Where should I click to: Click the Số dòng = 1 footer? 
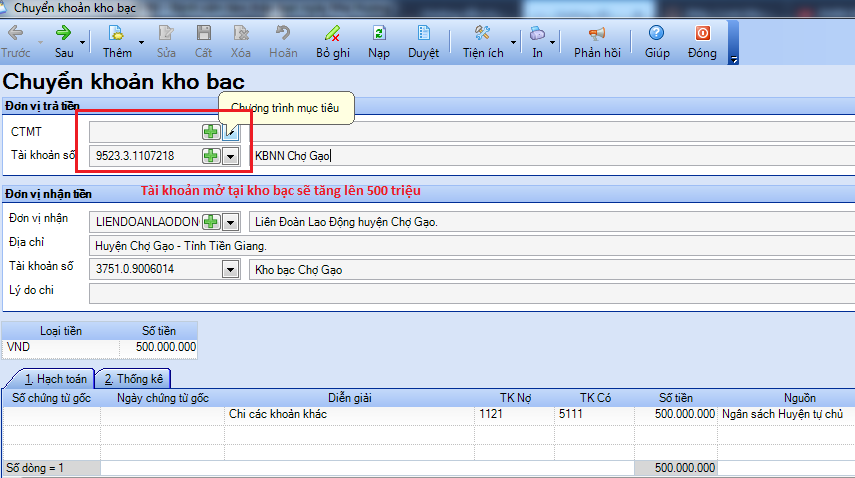pos(52,468)
